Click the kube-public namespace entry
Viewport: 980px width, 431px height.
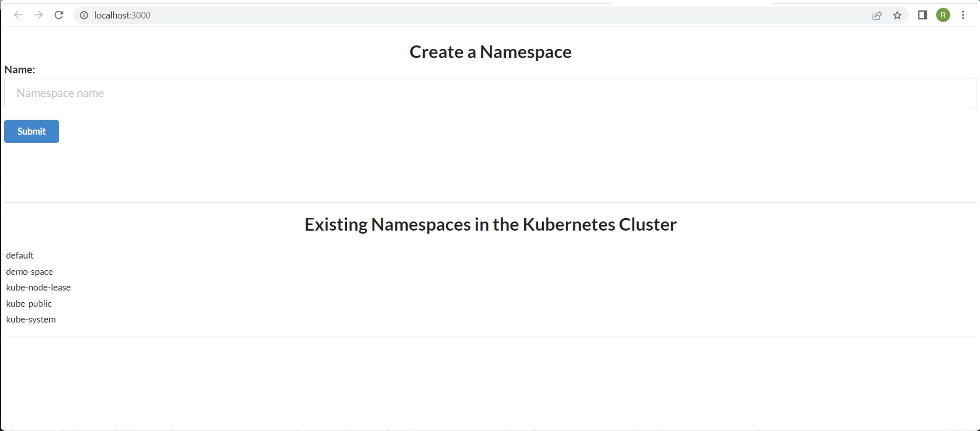coord(29,304)
